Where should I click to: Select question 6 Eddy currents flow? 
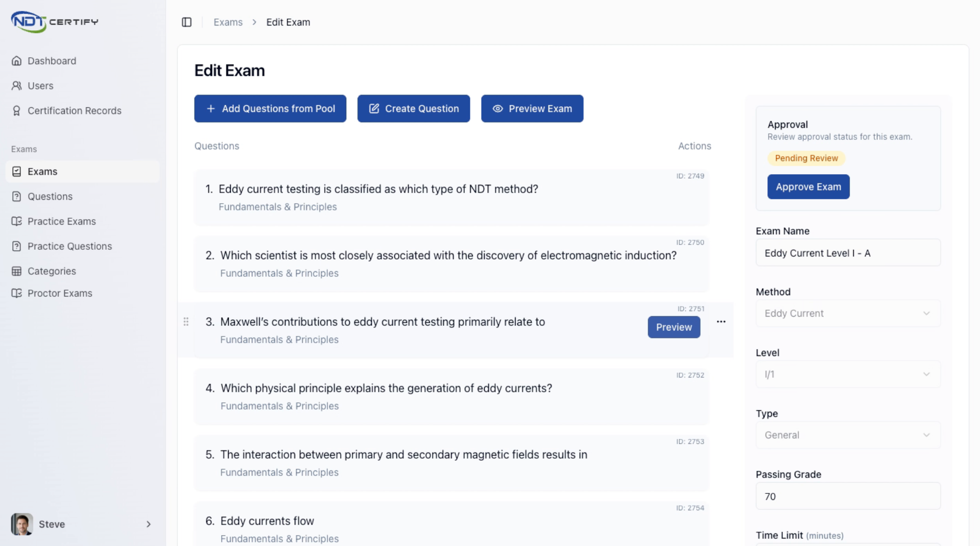click(x=451, y=524)
